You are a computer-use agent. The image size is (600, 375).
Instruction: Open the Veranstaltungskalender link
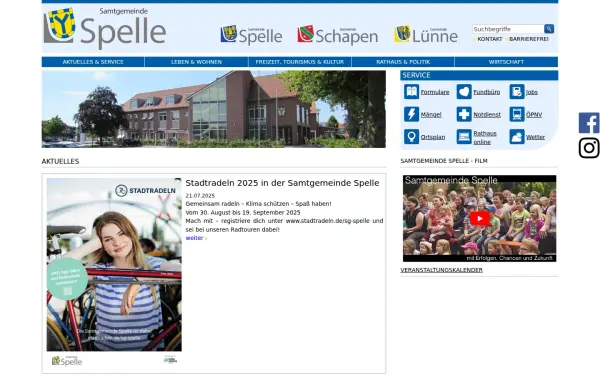[442, 270]
